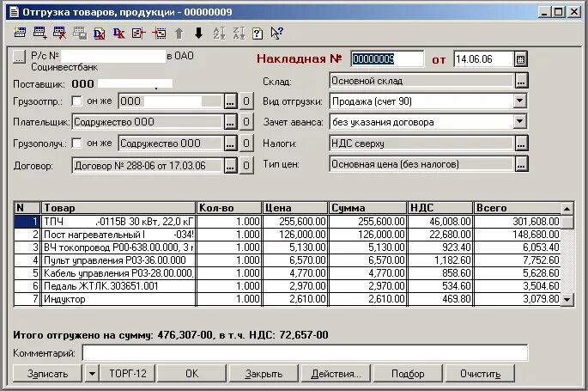Click the Всего cell 5,628.60
Screen dimensions: 588x391
pos(517,273)
